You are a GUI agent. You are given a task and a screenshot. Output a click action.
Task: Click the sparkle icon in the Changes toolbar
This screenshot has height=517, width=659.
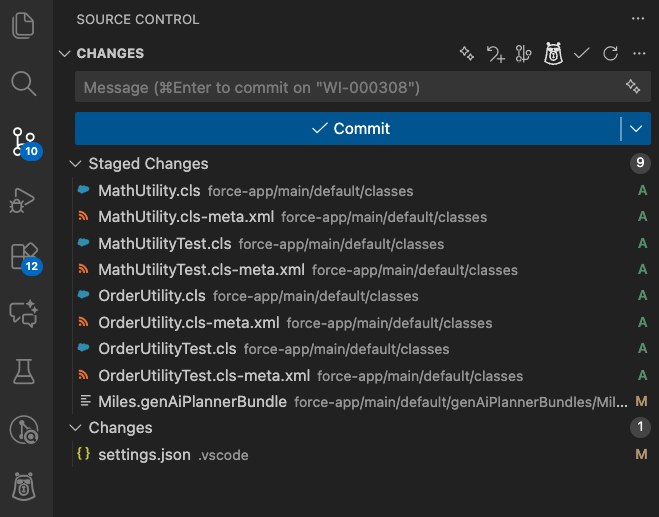tap(467, 53)
